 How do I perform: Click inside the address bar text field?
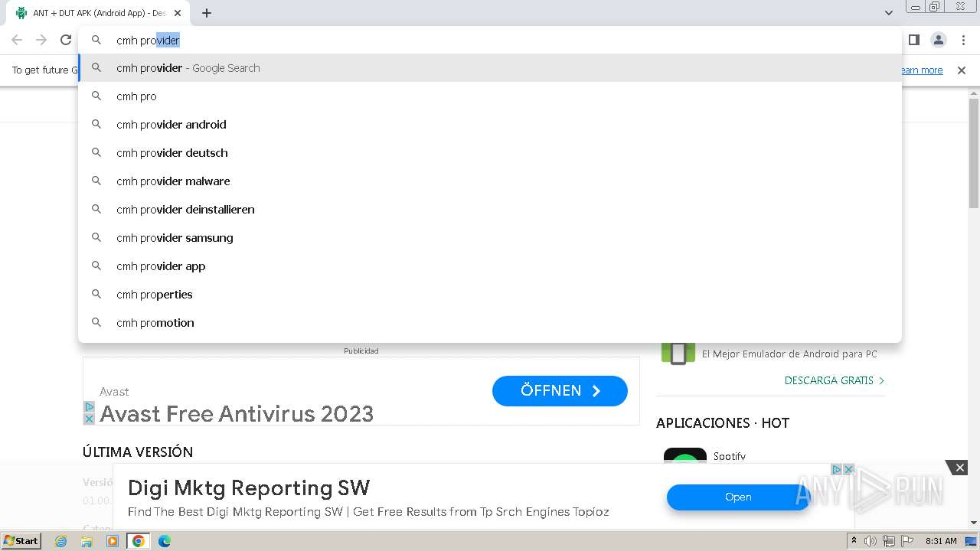tap(490, 40)
